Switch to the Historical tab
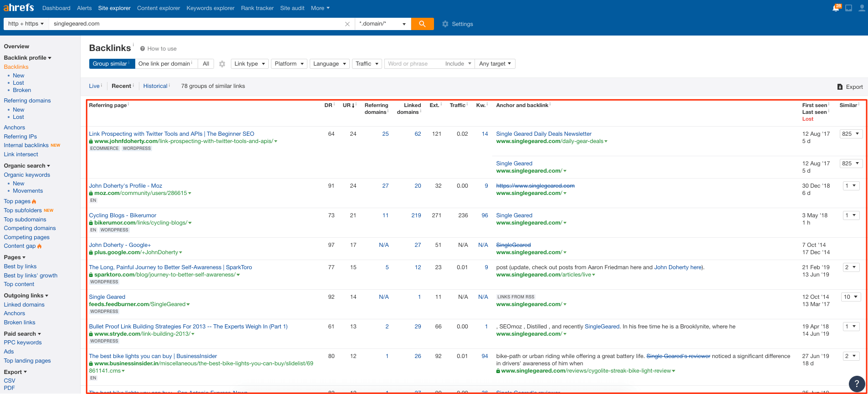 155,86
